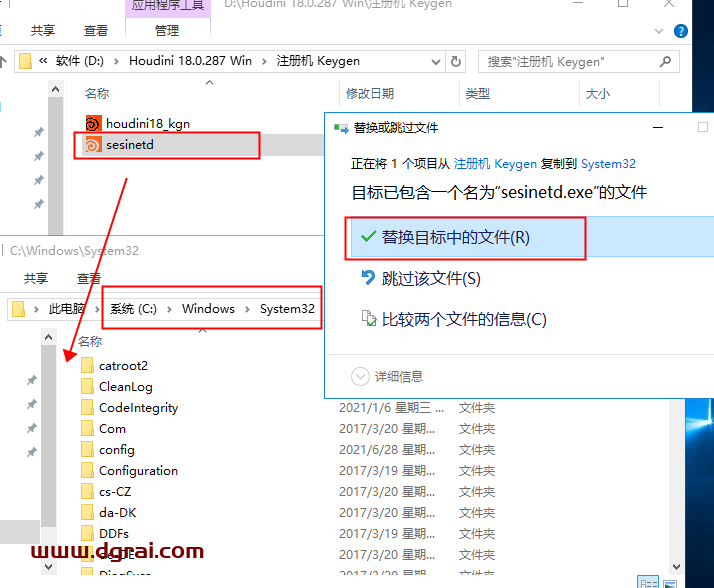Open 管理 tab in Keygen window
This screenshot has height=588, width=714.
167,31
